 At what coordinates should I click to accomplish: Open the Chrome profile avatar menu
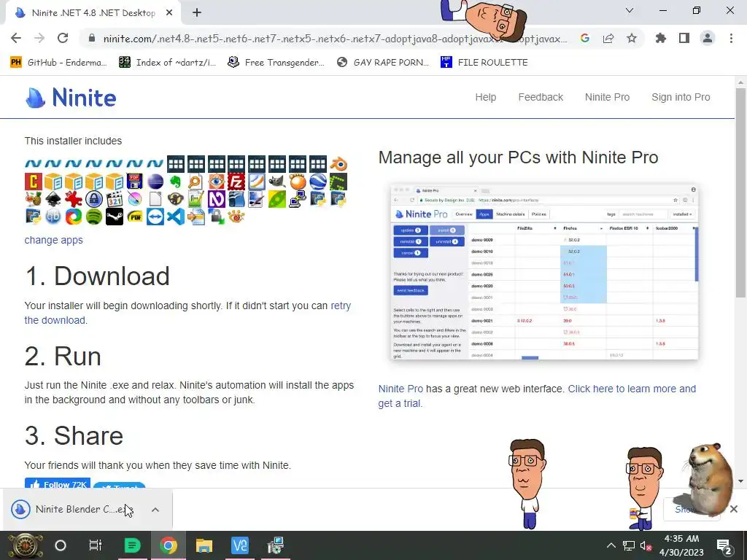708,38
